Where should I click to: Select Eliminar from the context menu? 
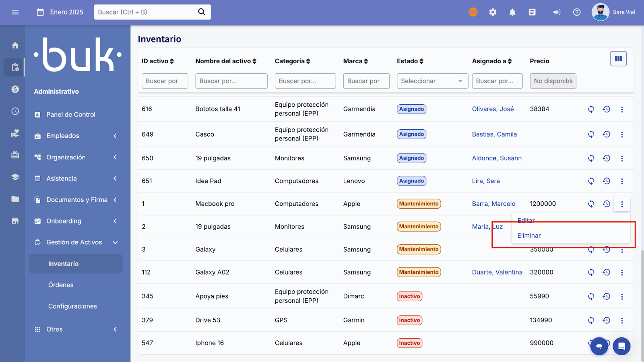click(529, 236)
